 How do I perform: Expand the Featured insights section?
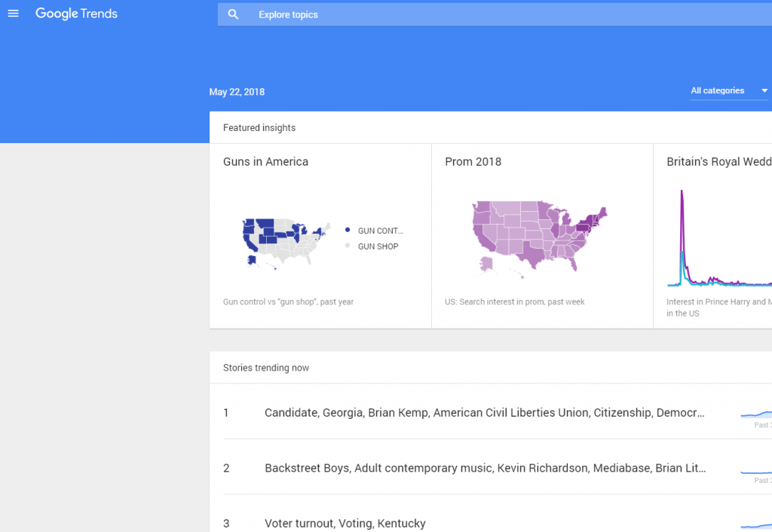259,127
